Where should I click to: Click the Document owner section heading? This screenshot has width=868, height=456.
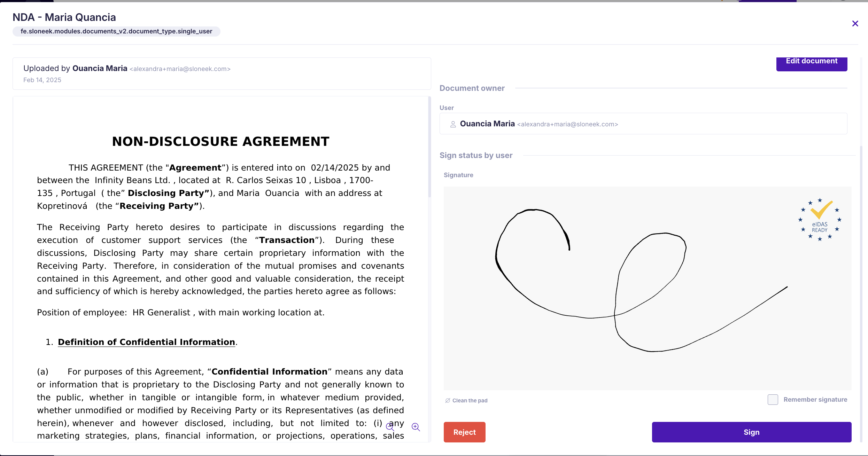click(x=472, y=88)
